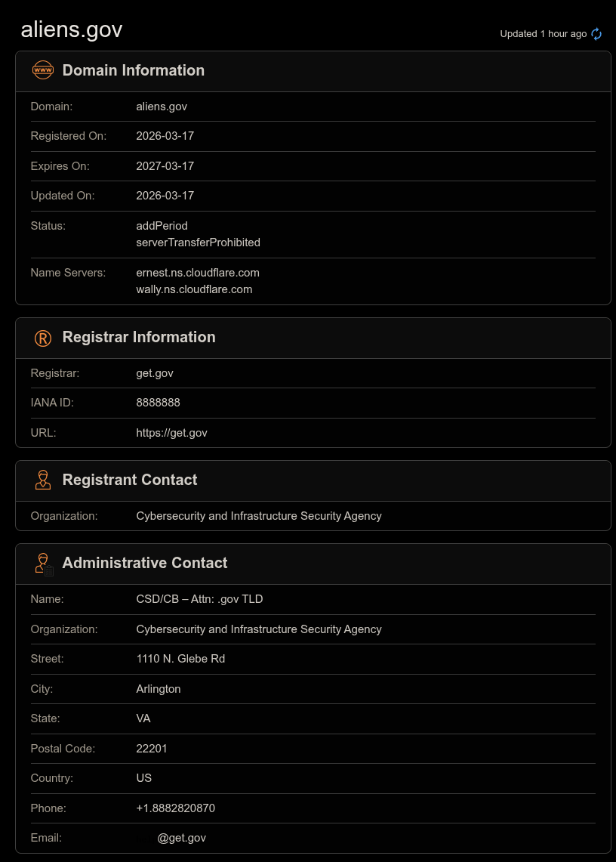Viewport: 616px width, 862px height.
Task: Click the country value US
Action: [143, 778]
